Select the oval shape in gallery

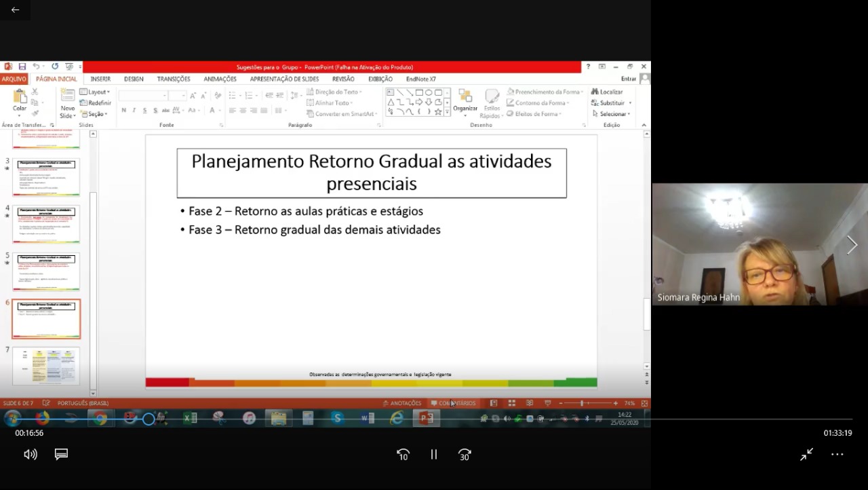pyautogui.click(x=429, y=92)
